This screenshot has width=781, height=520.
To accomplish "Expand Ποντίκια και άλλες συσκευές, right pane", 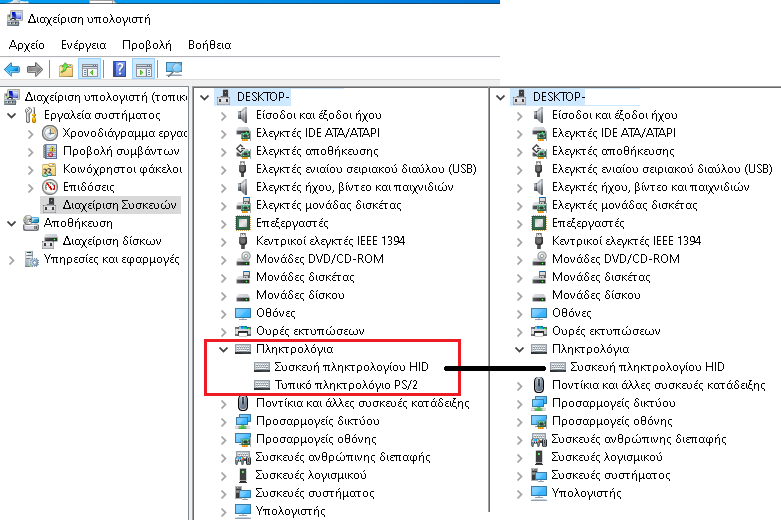I will click(520, 386).
